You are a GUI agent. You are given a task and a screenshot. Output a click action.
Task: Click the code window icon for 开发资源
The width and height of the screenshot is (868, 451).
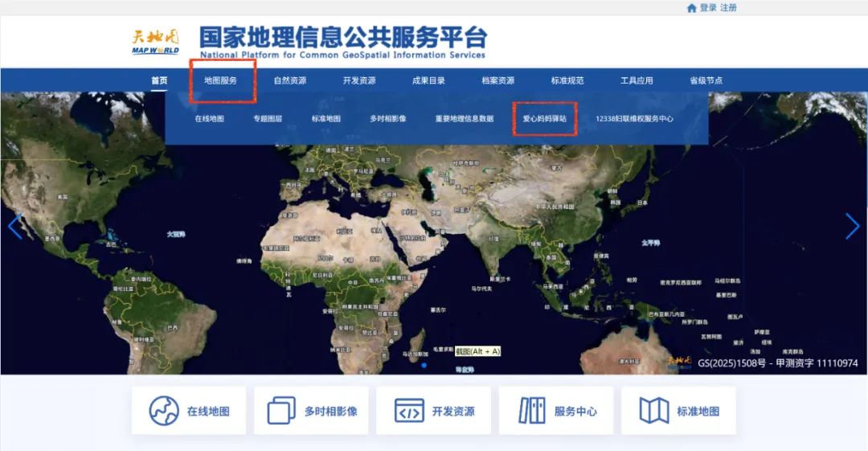(409, 411)
